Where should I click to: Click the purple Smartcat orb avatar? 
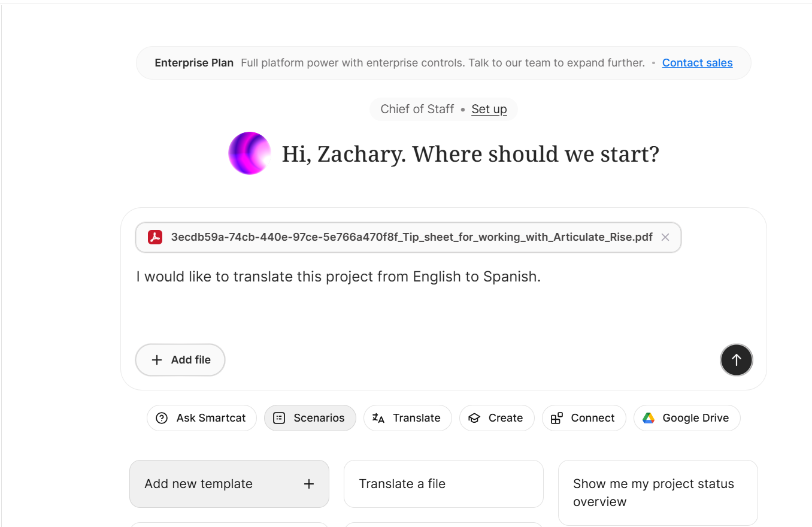click(x=250, y=153)
